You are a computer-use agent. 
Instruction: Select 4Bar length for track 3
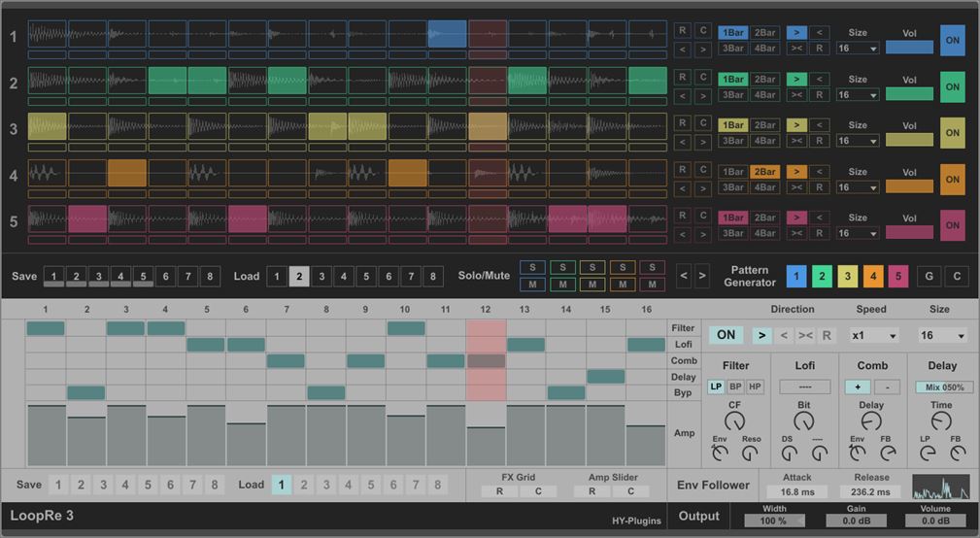765,141
